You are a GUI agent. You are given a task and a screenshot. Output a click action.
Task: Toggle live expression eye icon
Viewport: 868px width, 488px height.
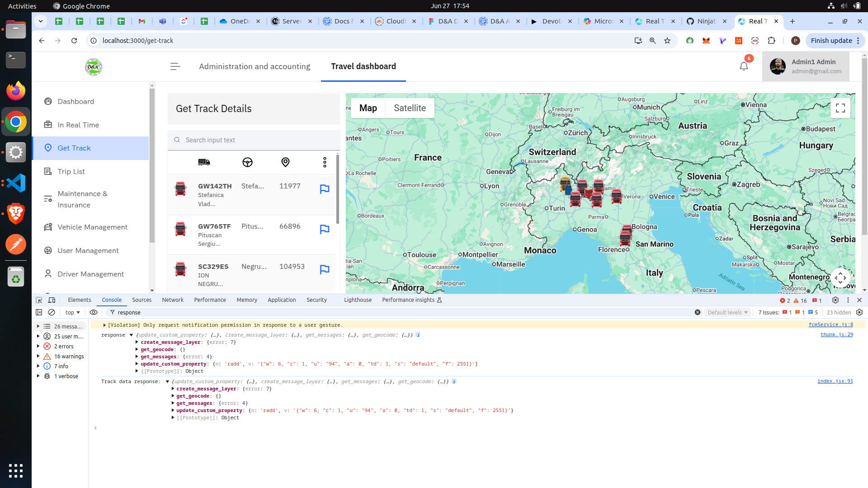pyautogui.click(x=94, y=312)
